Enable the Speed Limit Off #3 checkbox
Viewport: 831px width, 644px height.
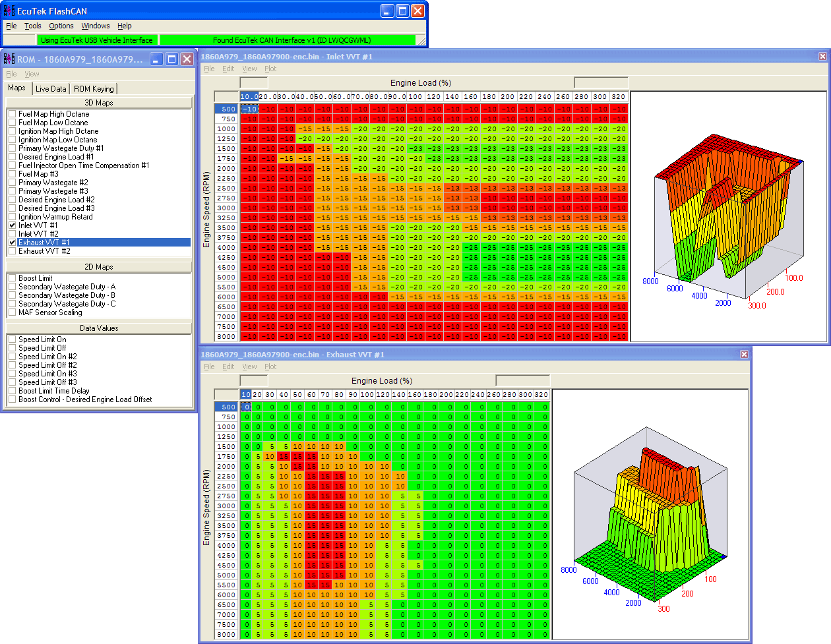tap(13, 382)
